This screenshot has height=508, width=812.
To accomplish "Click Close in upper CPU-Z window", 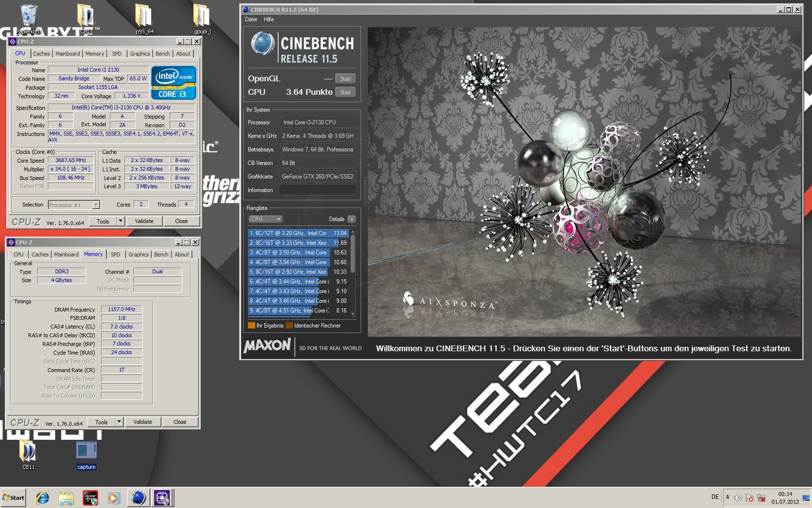I will click(181, 221).
